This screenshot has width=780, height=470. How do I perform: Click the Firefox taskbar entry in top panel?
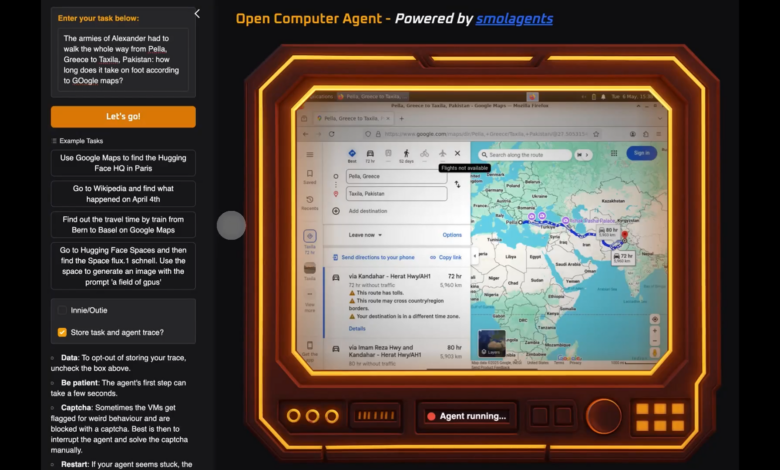(x=373, y=96)
